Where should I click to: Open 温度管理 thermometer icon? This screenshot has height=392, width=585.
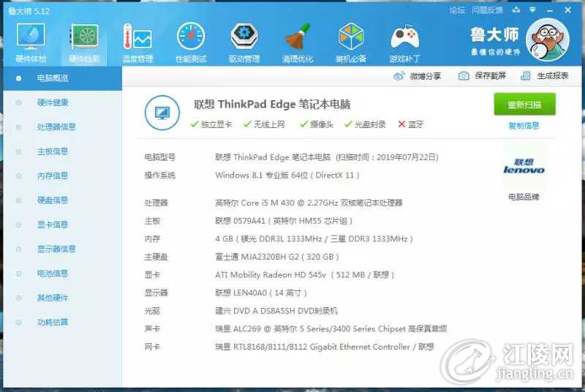click(x=137, y=42)
